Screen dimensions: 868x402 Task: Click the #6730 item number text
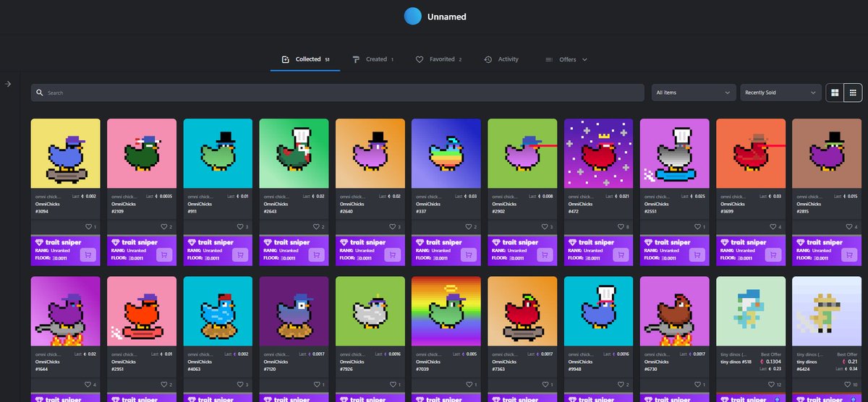pos(650,369)
